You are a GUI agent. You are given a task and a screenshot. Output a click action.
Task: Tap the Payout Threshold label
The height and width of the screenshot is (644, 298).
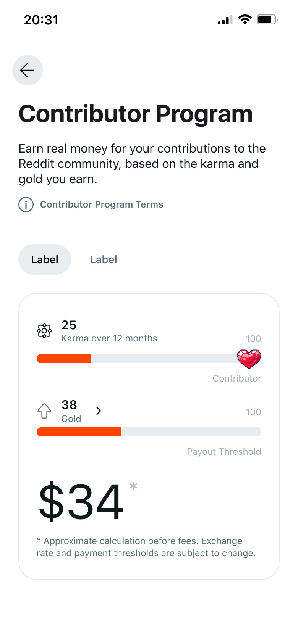[224, 452]
